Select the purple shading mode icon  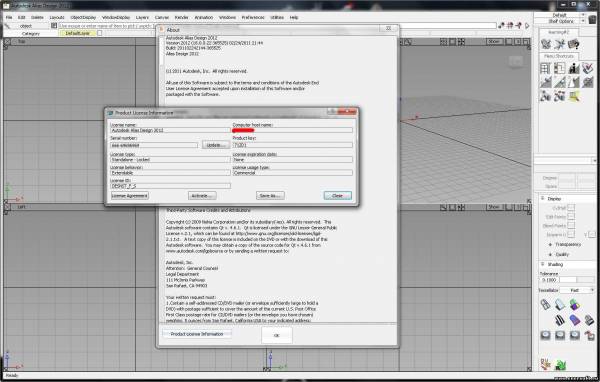tap(574, 320)
